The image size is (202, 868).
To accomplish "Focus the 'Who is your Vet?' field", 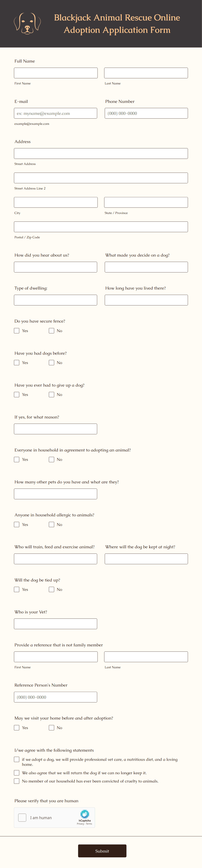I will click(56, 624).
